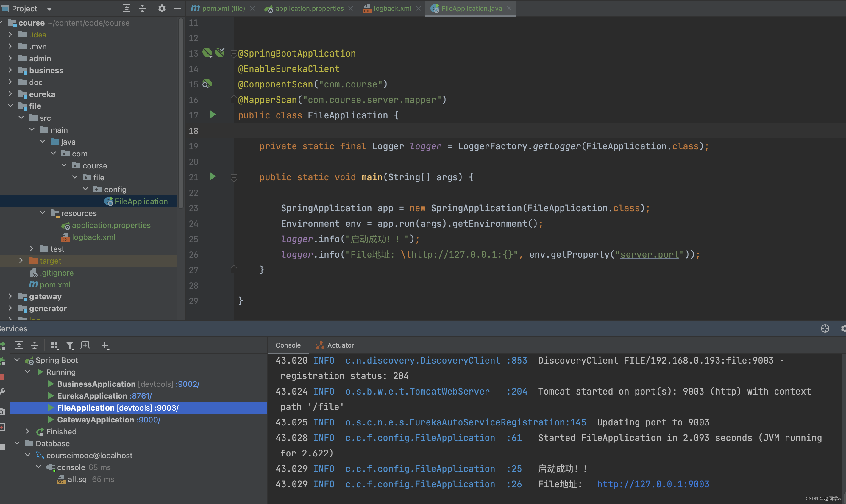The height and width of the screenshot is (504, 846).
Task: Toggle the fold marker at line 27
Action: pos(234,270)
